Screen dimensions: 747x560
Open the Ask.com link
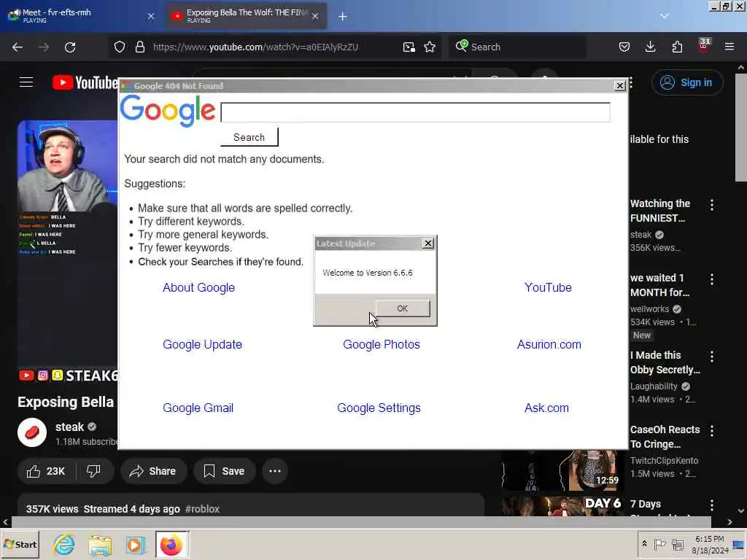[x=546, y=408]
